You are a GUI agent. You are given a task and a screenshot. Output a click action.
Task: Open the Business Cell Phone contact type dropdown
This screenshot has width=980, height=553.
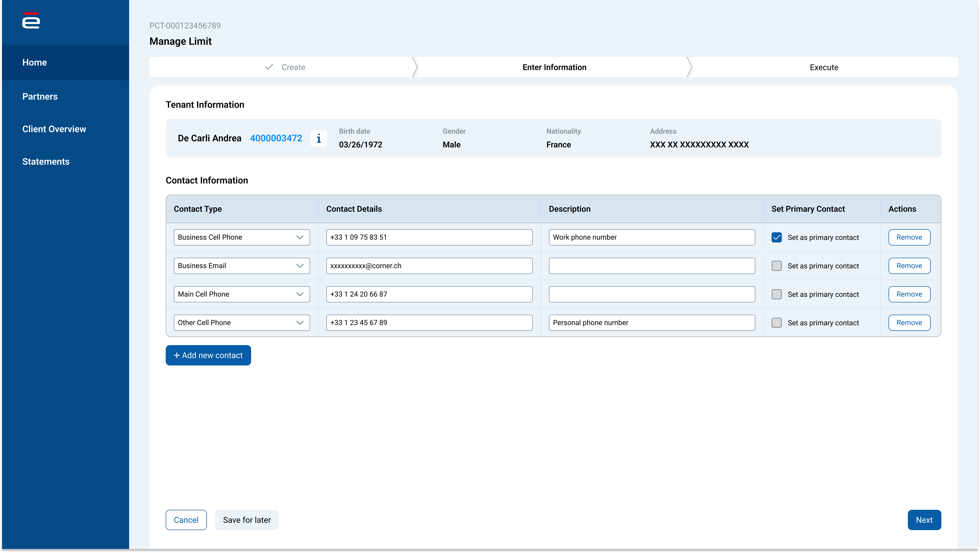point(242,237)
